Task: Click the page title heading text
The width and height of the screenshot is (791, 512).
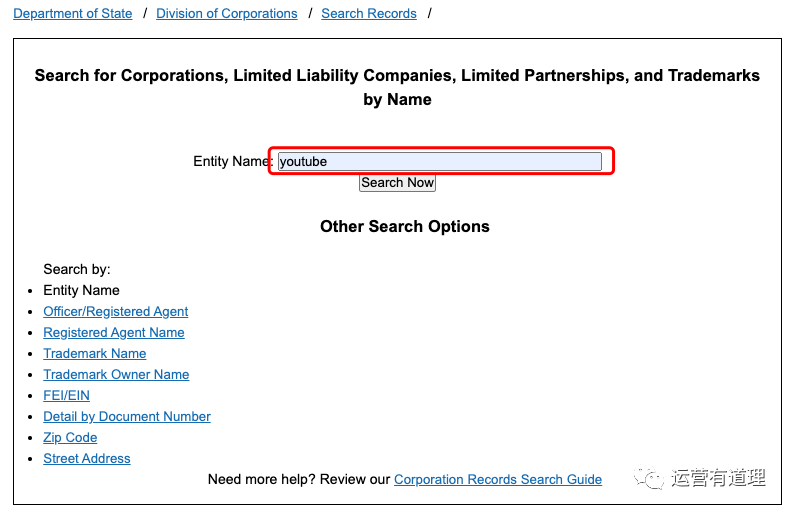Action: tap(397, 87)
